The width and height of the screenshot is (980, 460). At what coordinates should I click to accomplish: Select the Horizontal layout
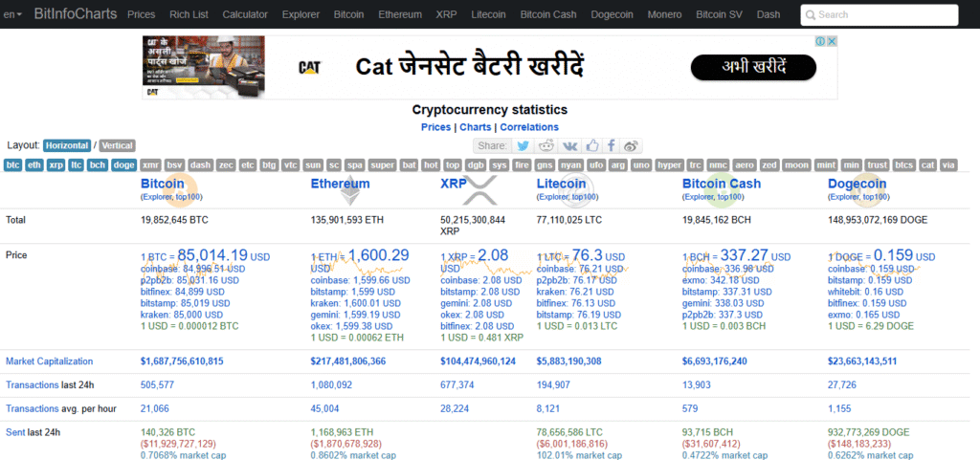tap(67, 145)
